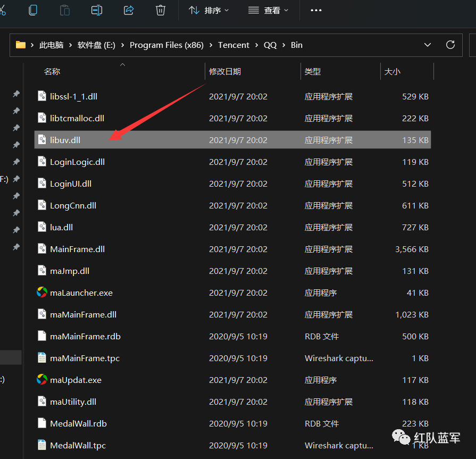This screenshot has height=459, width=476.
Task: Click MainFrame.dll DLL file icon
Action: click(x=42, y=248)
